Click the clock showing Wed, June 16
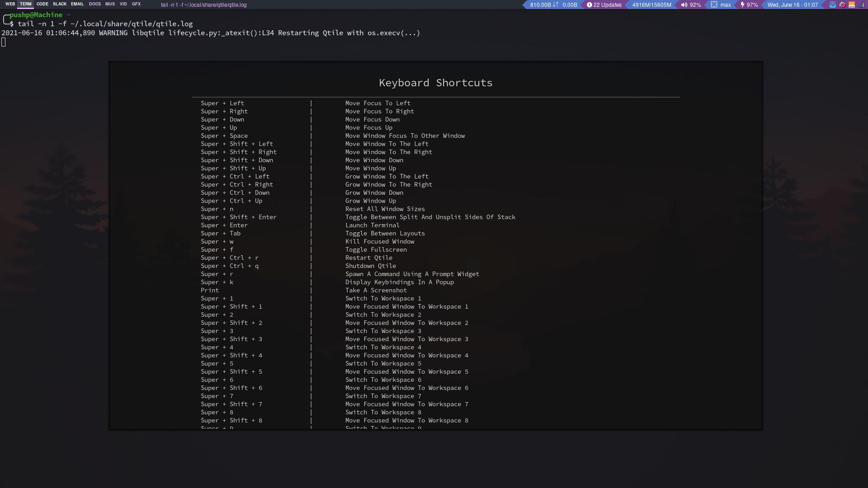 click(x=793, y=5)
